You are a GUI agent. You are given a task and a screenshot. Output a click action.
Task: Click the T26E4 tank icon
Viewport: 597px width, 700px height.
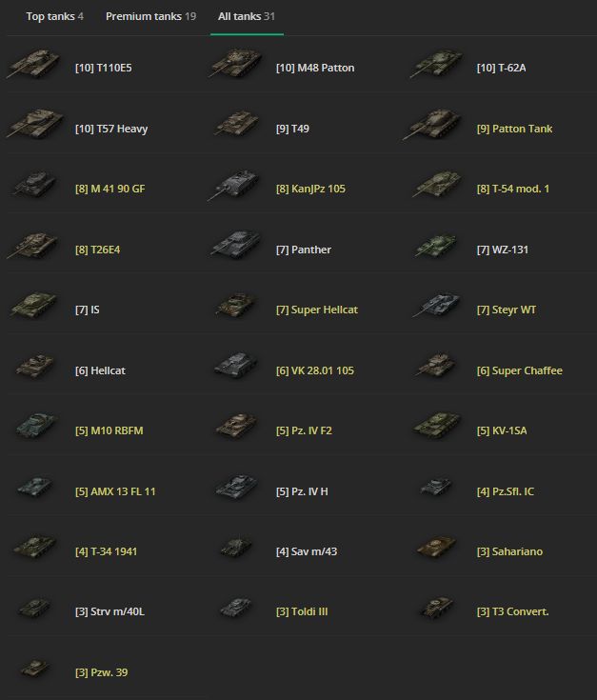[33, 246]
